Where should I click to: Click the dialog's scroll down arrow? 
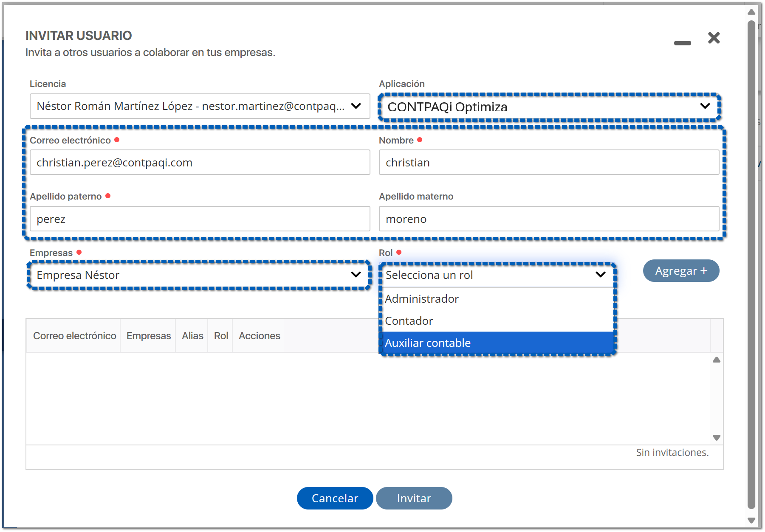coord(751,520)
